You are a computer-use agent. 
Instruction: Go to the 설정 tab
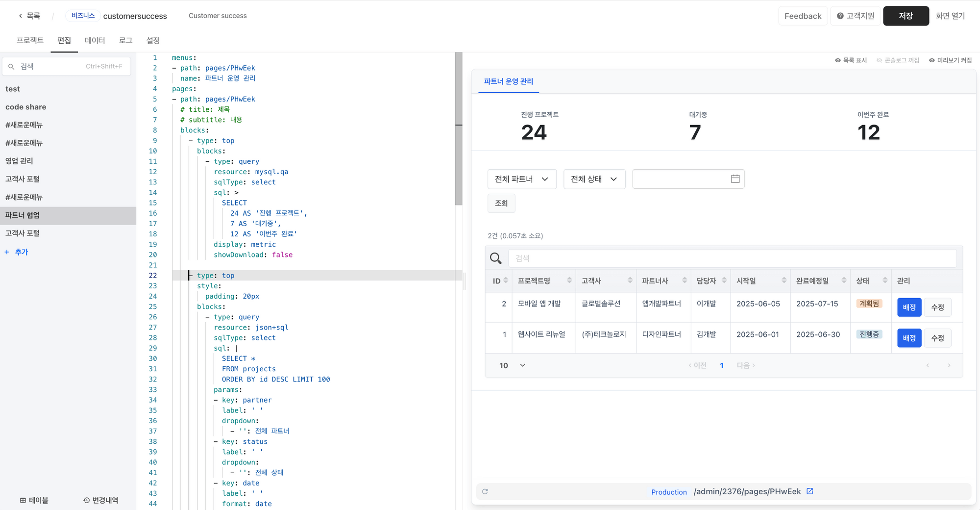point(153,40)
